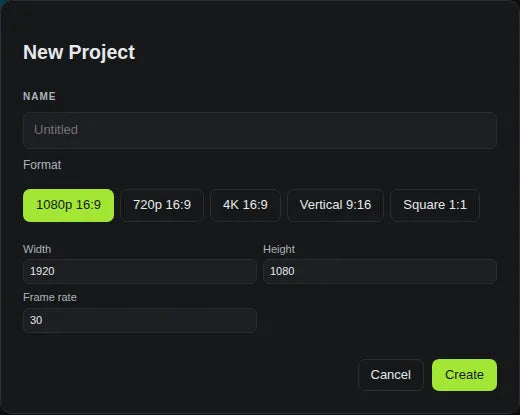Pick the 4K 16:9 format preset

coord(245,205)
